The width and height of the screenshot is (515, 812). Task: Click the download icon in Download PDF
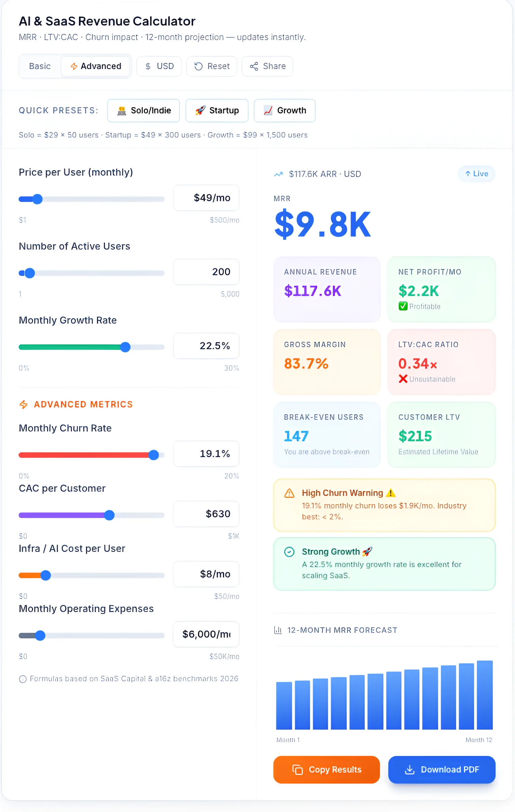(410, 769)
